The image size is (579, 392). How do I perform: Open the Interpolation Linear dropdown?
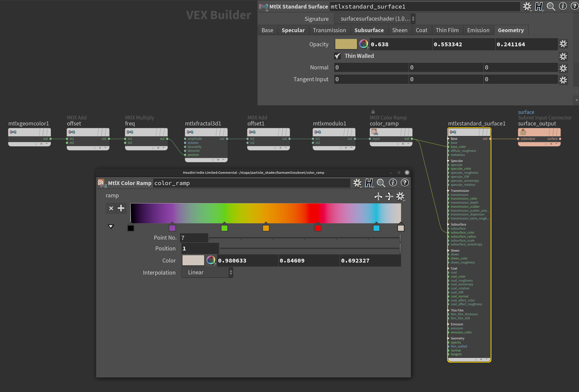pos(207,273)
